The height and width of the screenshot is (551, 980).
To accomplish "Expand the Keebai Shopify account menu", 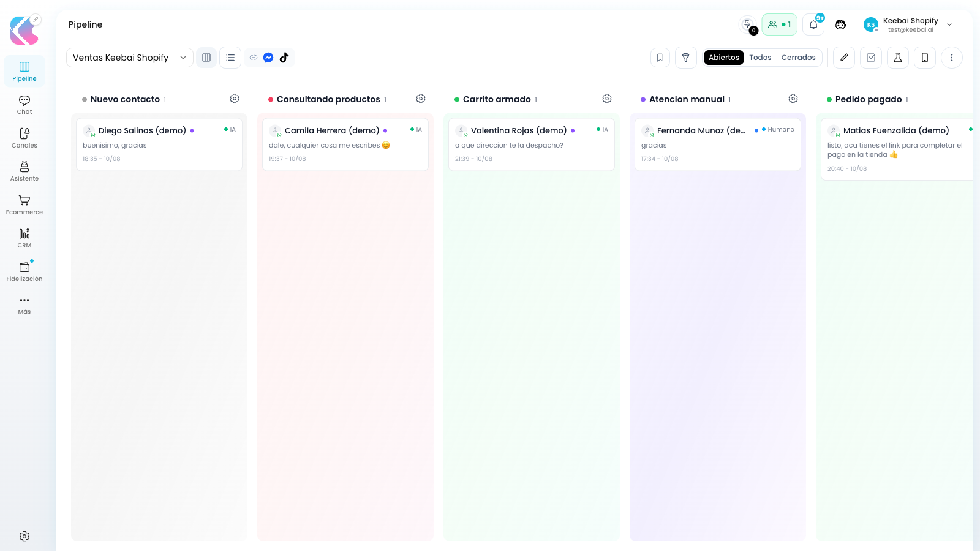I will tap(908, 24).
